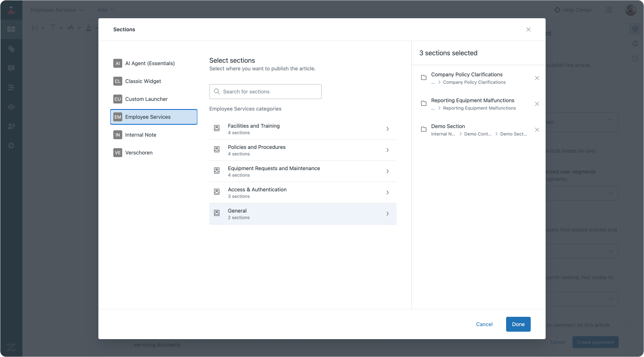Switch to the Verschoren brand
Viewport: 644px width, 357px height.
(139, 153)
